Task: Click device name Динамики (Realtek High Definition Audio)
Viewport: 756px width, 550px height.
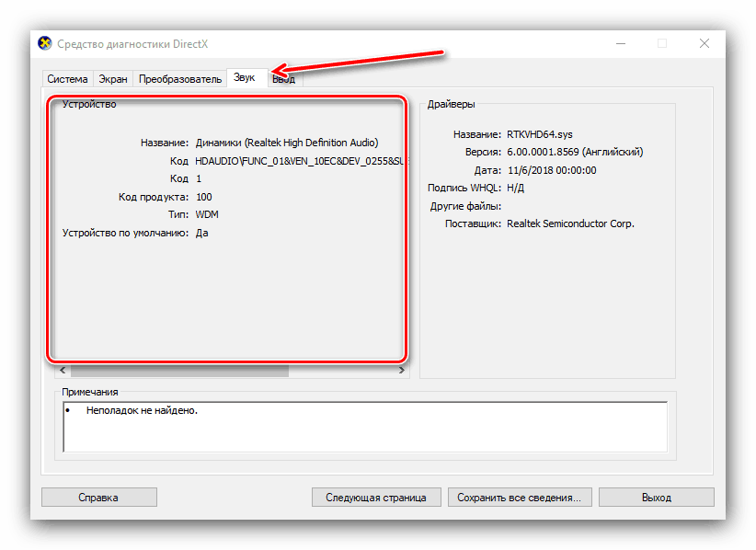Action: 287,143
